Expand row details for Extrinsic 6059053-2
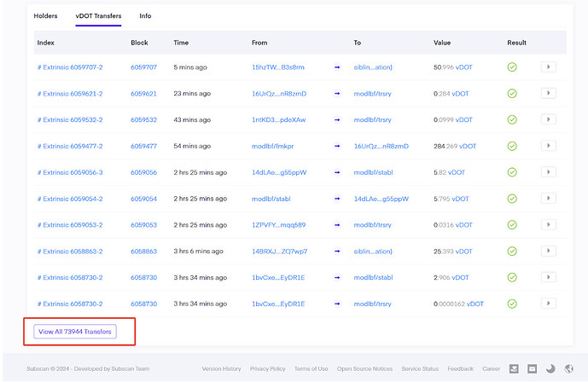Viewport: 588px width, 382px height. click(x=548, y=225)
